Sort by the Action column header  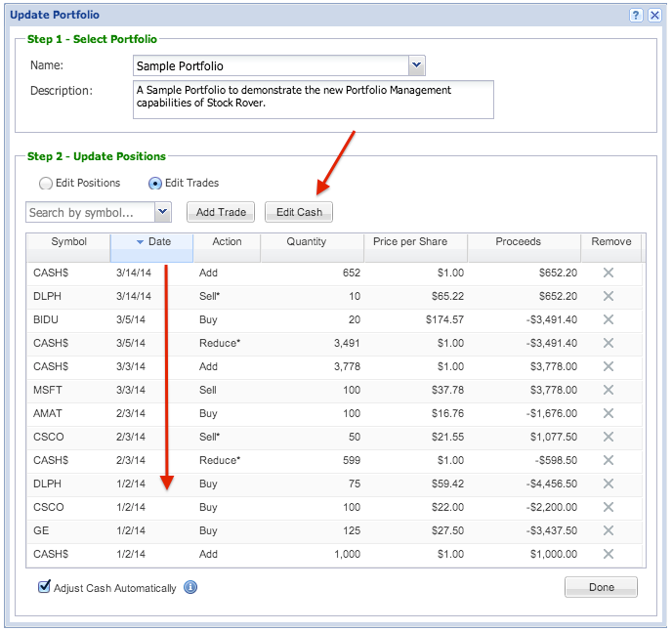228,248
